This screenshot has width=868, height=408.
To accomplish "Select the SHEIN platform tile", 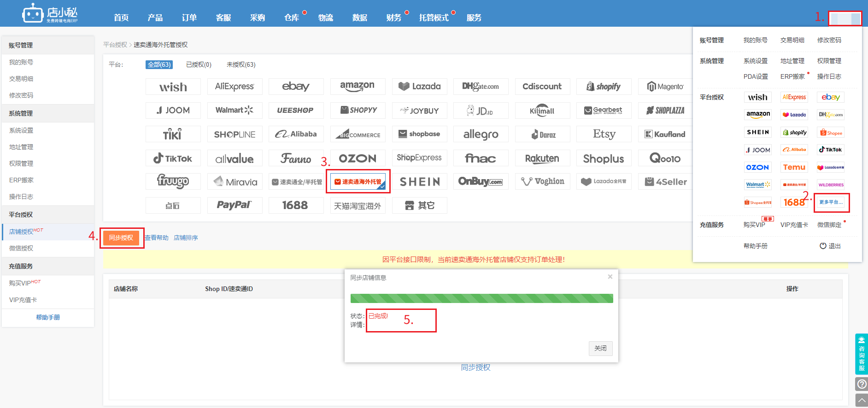I will pos(419,182).
